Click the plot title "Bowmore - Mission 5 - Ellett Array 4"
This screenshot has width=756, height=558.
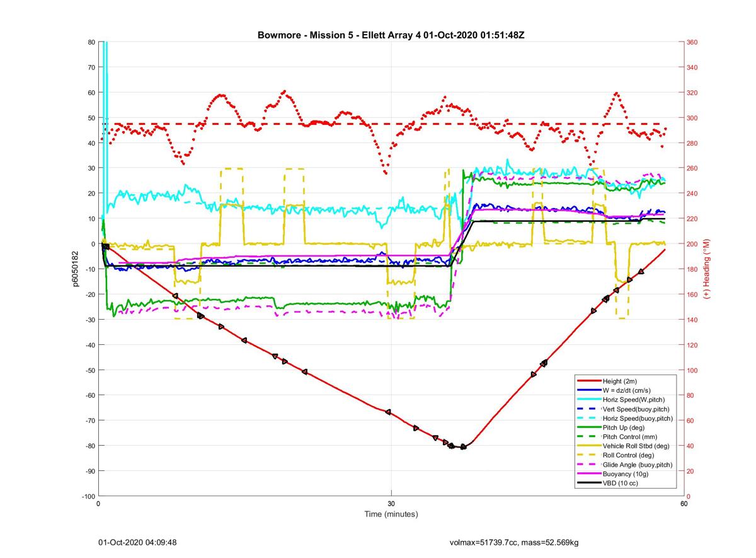[x=340, y=35]
